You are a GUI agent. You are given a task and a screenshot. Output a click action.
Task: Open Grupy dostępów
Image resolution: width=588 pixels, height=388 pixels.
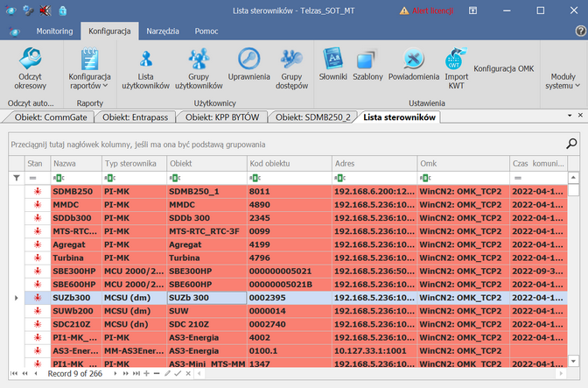tap(291, 68)
